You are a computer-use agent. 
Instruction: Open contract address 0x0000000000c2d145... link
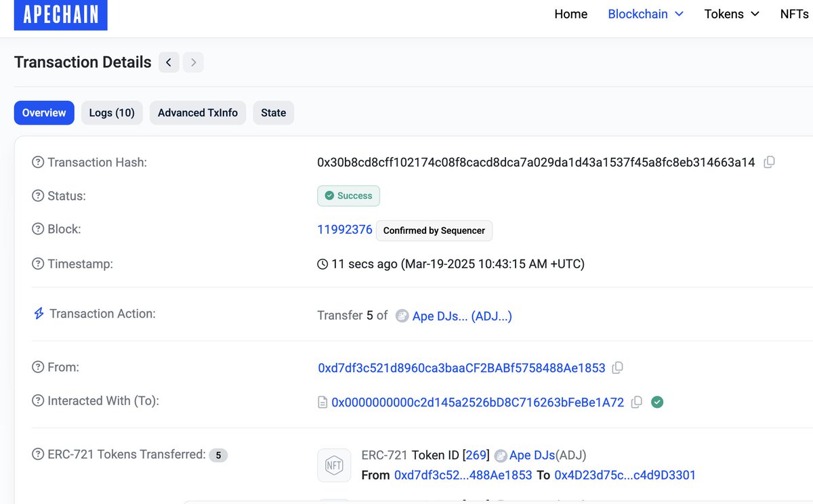pos(478,402)
